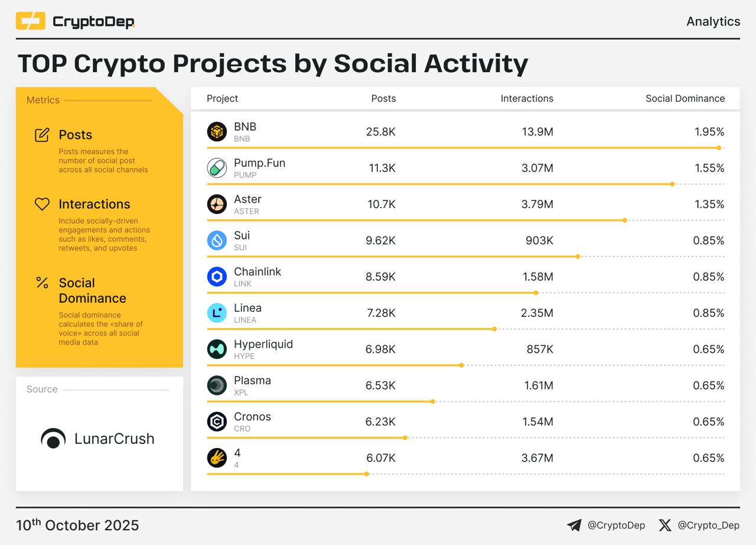756x545 pixels.
Task: Click the Posts pencil edit icon
Action: (42, 135)
